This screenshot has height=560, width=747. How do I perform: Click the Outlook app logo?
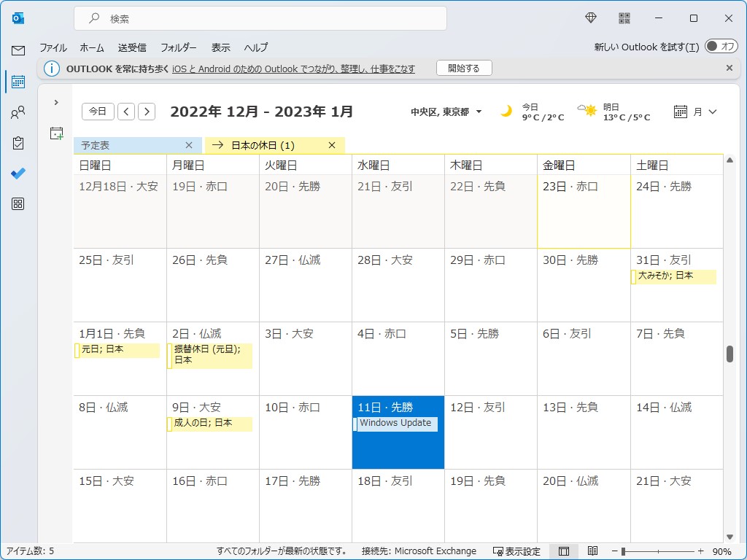point(18,18)
